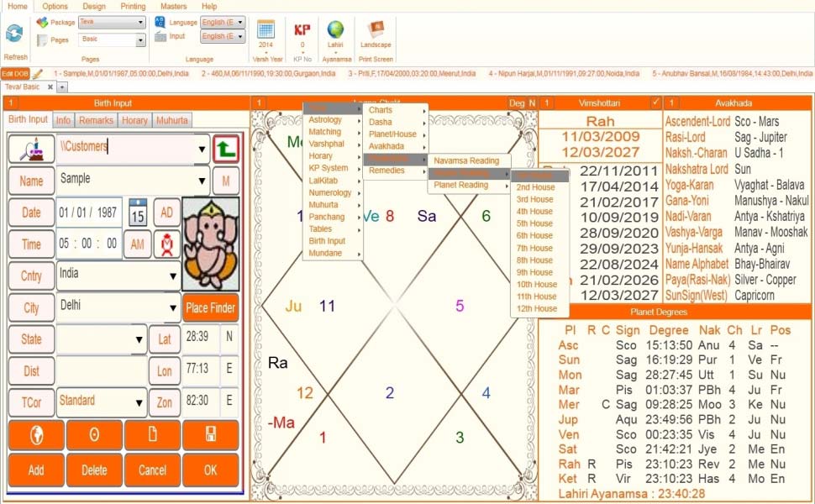This screenshot has height=504, width=815.
Task: Select Navamsa Reading menu entry
Action: 468,161
